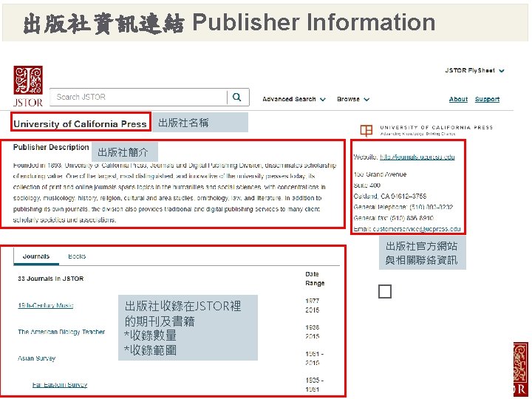Click the University of California Press logo
Image resolution: width=532 pixels, height=399 pixels.
tap(426, 130)
